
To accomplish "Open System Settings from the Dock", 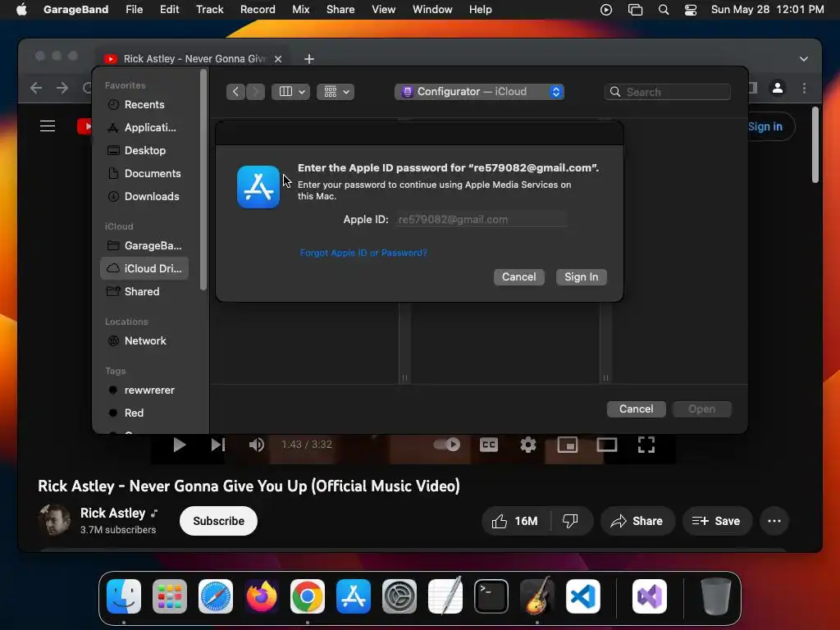I will point(399,596).
